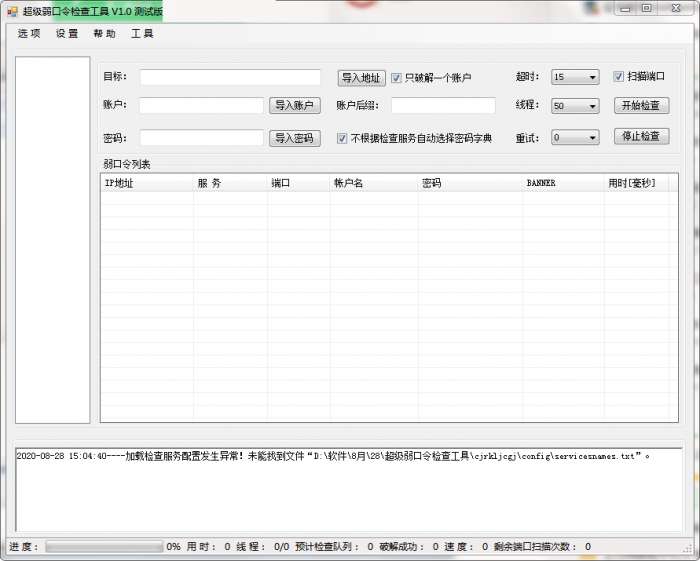Image resolution: width=700 pixels, height=561 pixels.
Task: Open the 工具 menu
Action: [142, 33]
